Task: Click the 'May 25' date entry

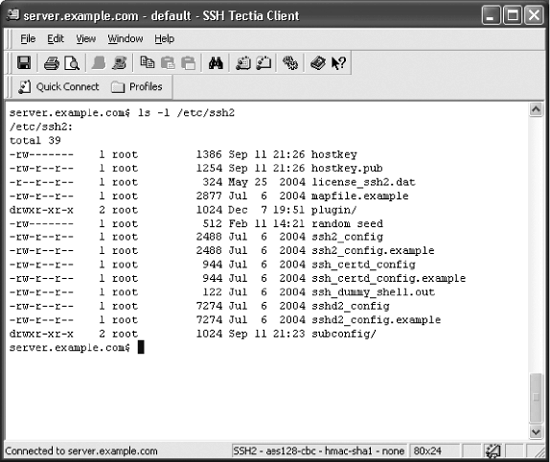Action: tap(248, 182)
